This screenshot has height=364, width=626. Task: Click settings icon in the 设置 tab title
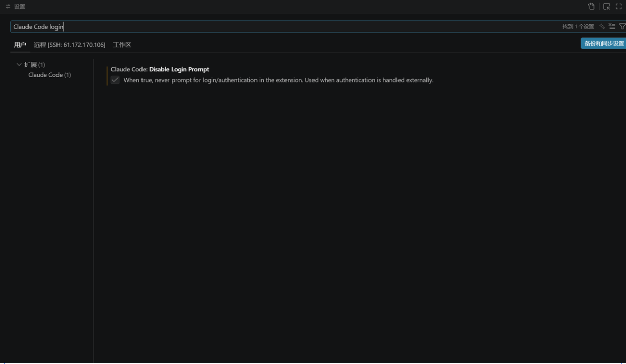coord(8,7)
